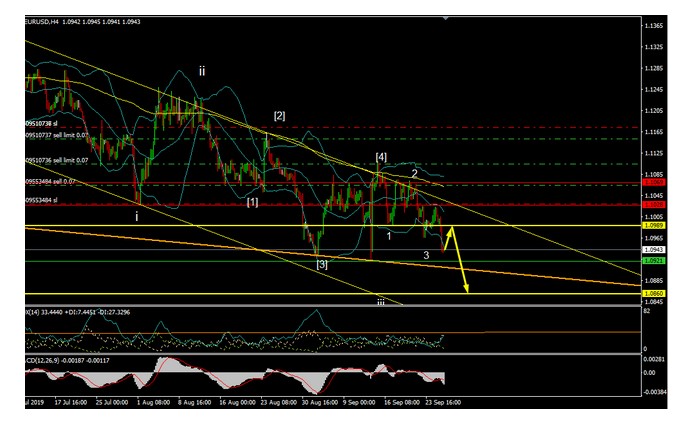Select the [4] wave marker

(381, 158)
